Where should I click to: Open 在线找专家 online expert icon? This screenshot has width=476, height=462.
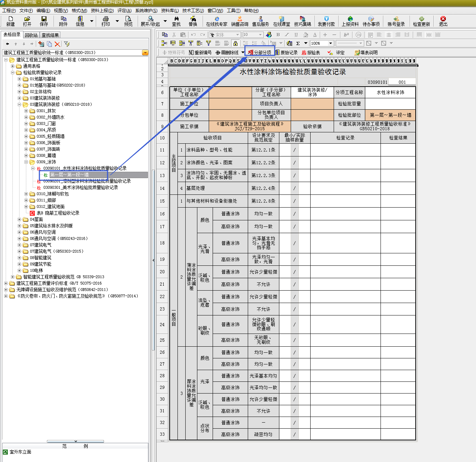pyautogui.click(x=217, y=21)
